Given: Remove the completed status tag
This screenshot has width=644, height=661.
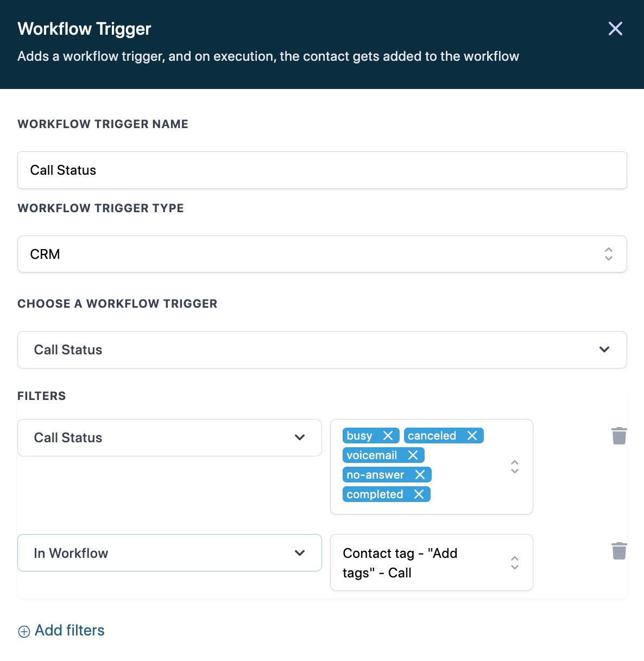Looking at the screenshot, I should click(x=419, y=494).
